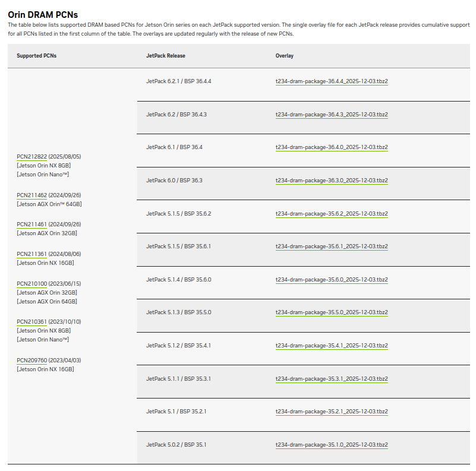Download the t234-dram-package-35.1.0 overlay

[x=331, y=445]
